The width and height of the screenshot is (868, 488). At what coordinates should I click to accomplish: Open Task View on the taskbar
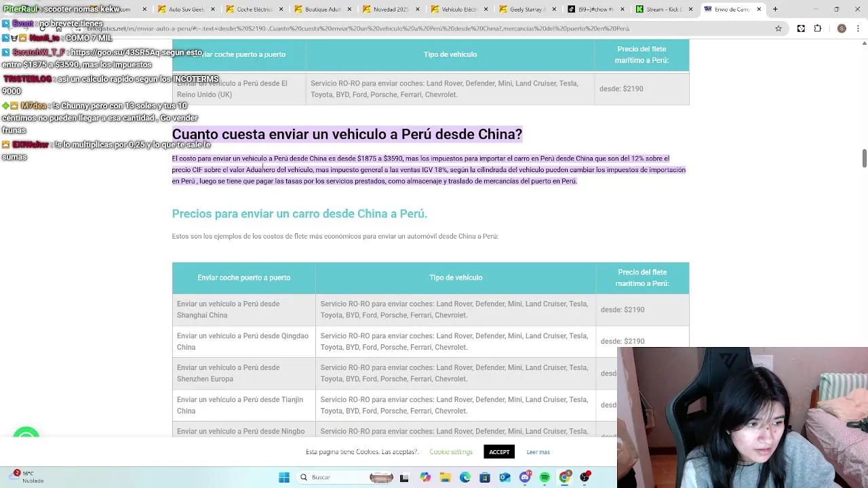(404, 477)
